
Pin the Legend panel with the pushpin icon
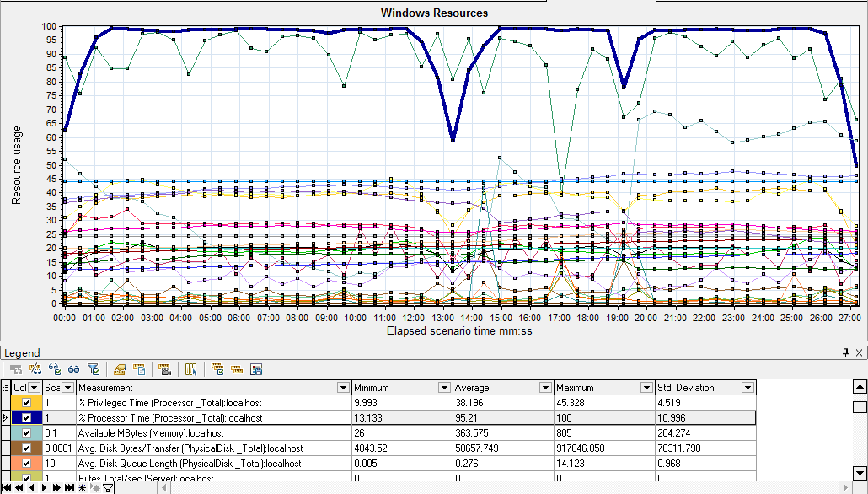pos(845,352)
